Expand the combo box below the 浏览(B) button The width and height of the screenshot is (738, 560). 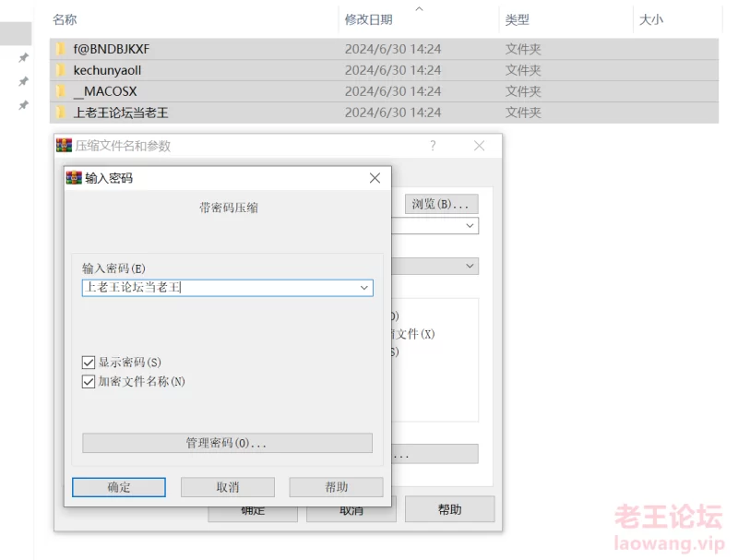click(x=470, y=226)
